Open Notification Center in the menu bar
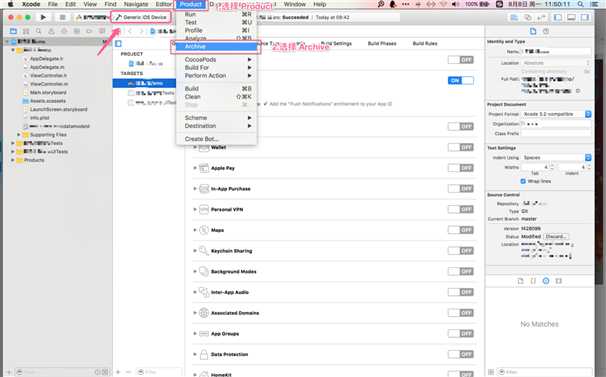This screenshot has width=606, height=377. point(595,4)
